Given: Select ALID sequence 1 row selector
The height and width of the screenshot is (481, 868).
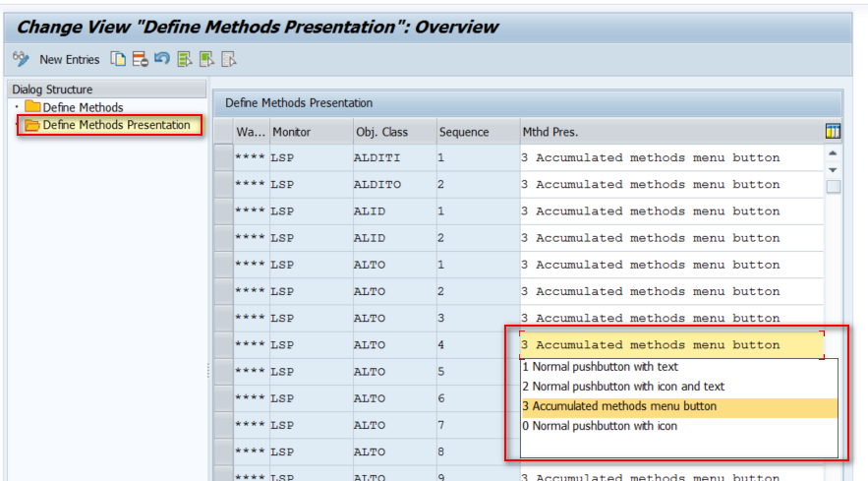Looking at the screenshot, I should point(224,211).
